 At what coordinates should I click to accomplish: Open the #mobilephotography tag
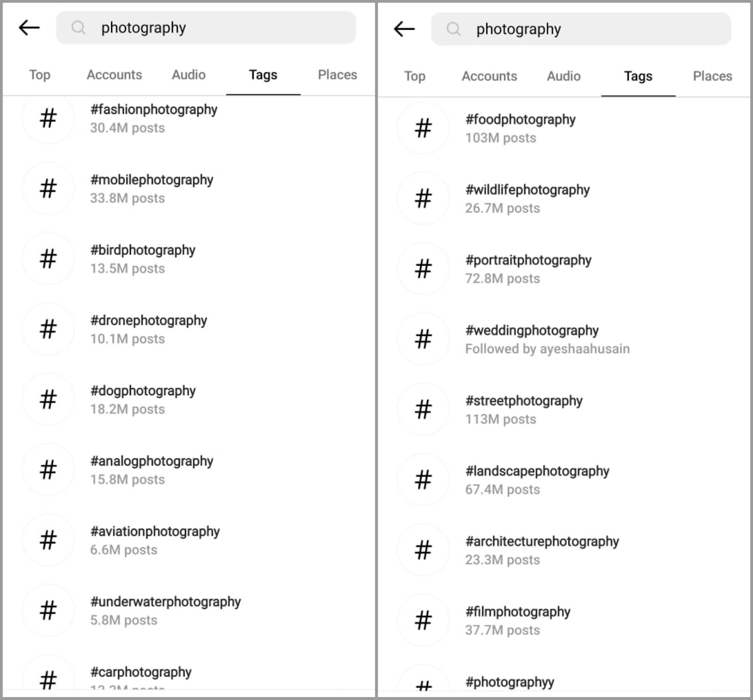tap(152, 188)
